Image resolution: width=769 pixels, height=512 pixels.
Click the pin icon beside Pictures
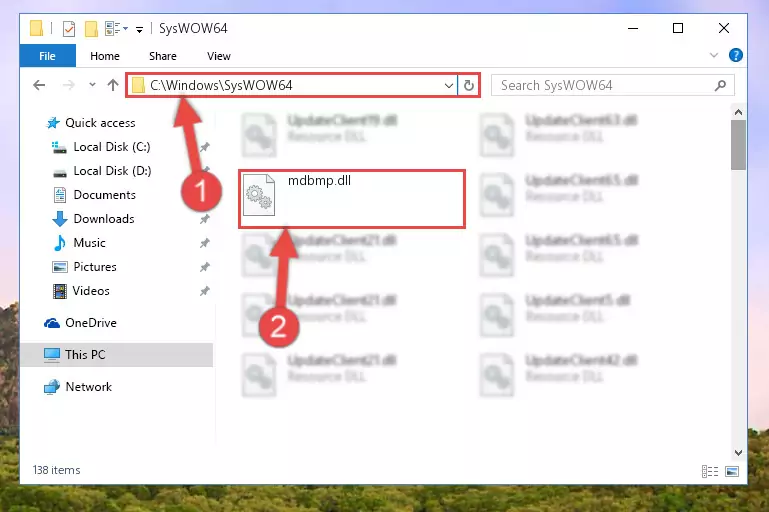[x=205, y=267]
